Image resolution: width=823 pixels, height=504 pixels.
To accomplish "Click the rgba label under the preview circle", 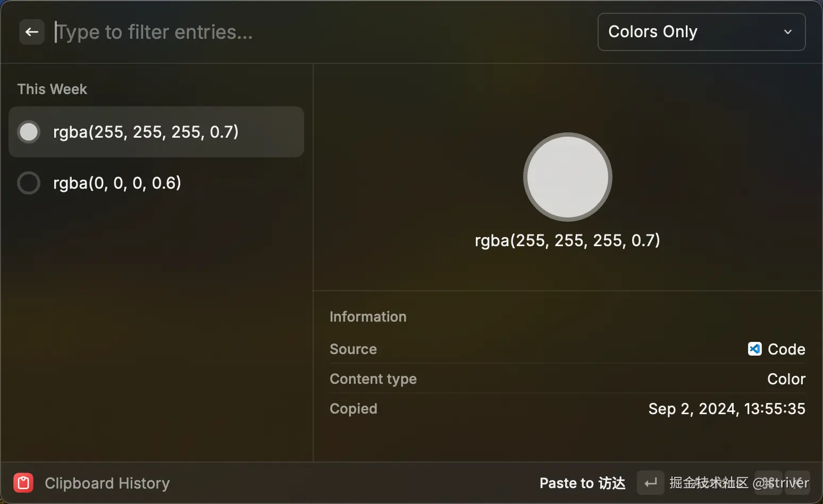I will click(x=567, y=240).
